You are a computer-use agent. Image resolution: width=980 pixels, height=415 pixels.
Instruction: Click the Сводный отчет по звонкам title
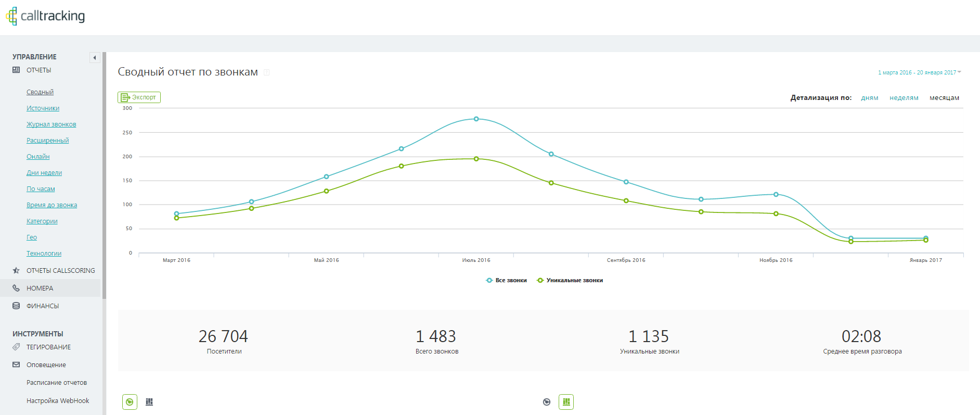click(188, 72)
